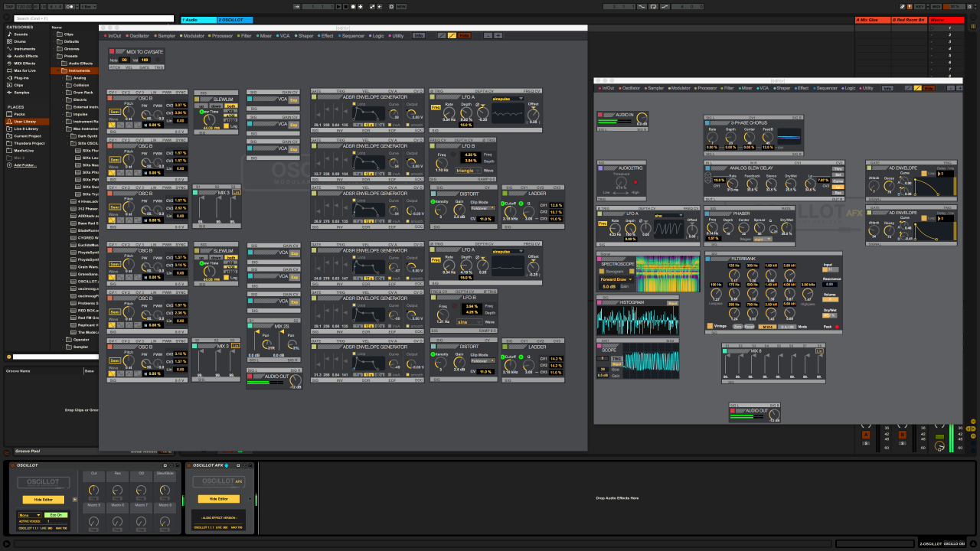The image size is (980, 551).
Task: Click the Max for Live category icon
Action: point(9,70)
